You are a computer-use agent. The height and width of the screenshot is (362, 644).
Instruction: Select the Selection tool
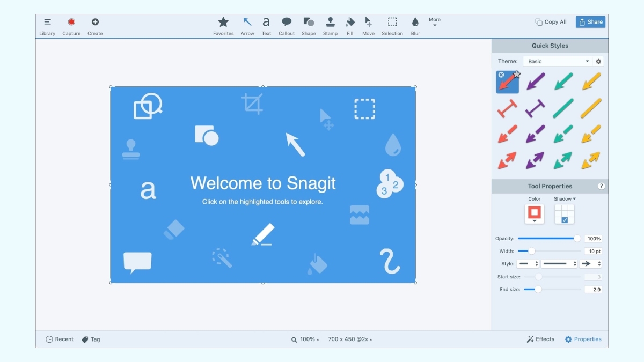tap(392, 26)
